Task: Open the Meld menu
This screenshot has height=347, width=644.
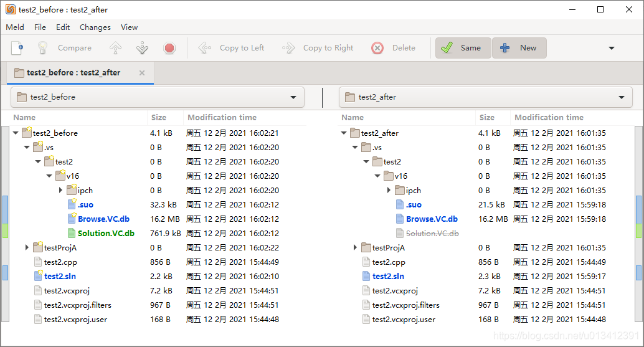Action: pos(15,27)
